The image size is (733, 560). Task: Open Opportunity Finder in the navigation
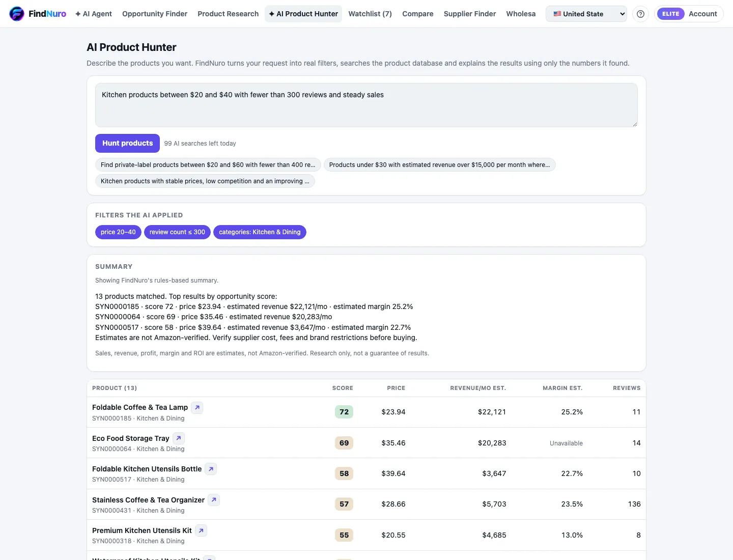[155, 14]
